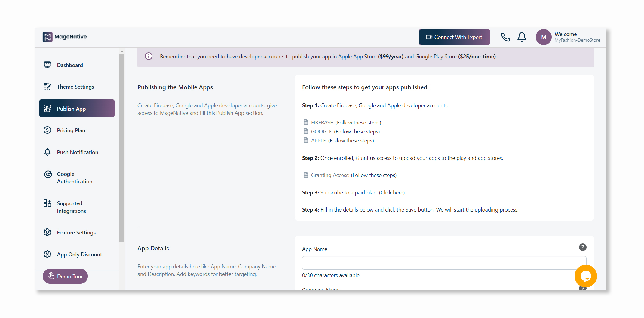
Task: Click the Publish App icon
Action: pos(48,109)
